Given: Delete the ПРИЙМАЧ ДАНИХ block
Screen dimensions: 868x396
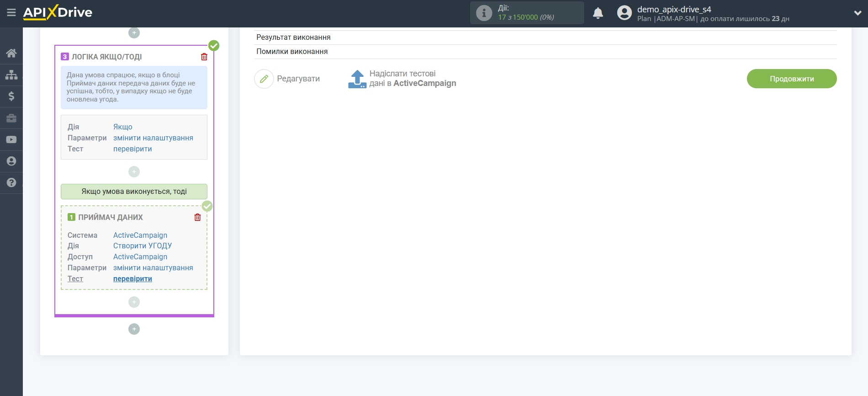Looking at the screenshot, I should coord(197,217).
